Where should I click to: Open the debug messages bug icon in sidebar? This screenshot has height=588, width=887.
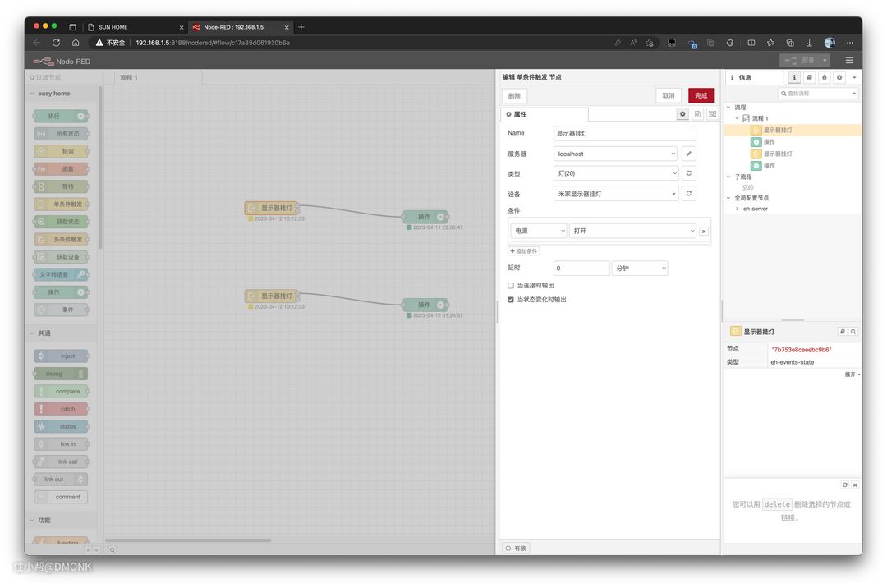pyautogui.click(x=824, y=77)
